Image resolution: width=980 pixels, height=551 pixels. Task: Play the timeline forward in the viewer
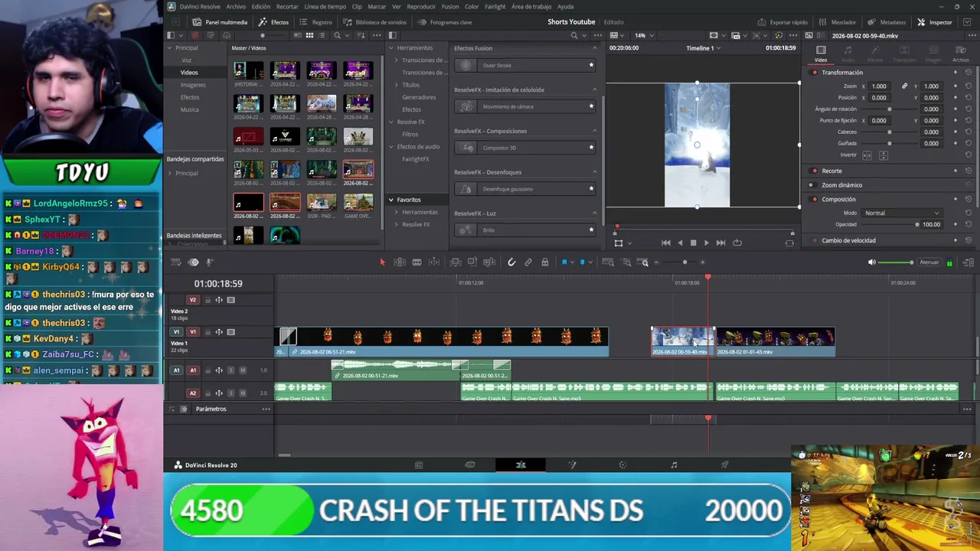(706, 243)
